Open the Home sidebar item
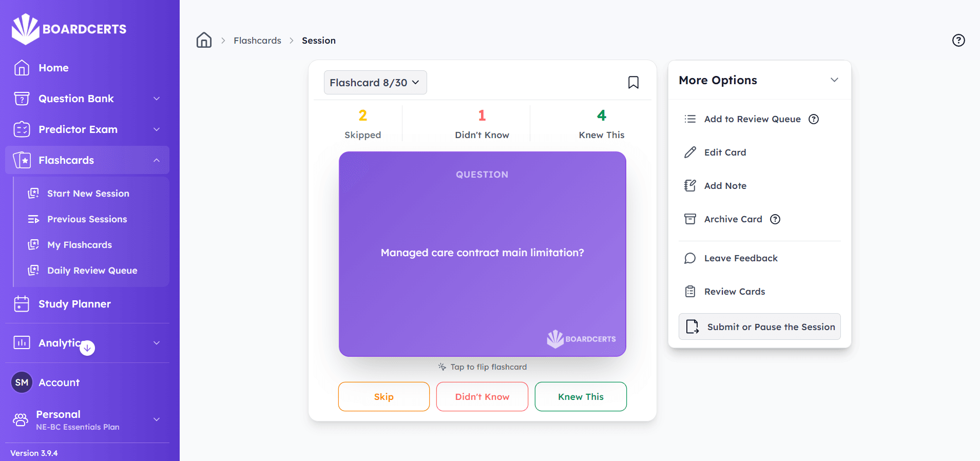 [x=87, y=68]
